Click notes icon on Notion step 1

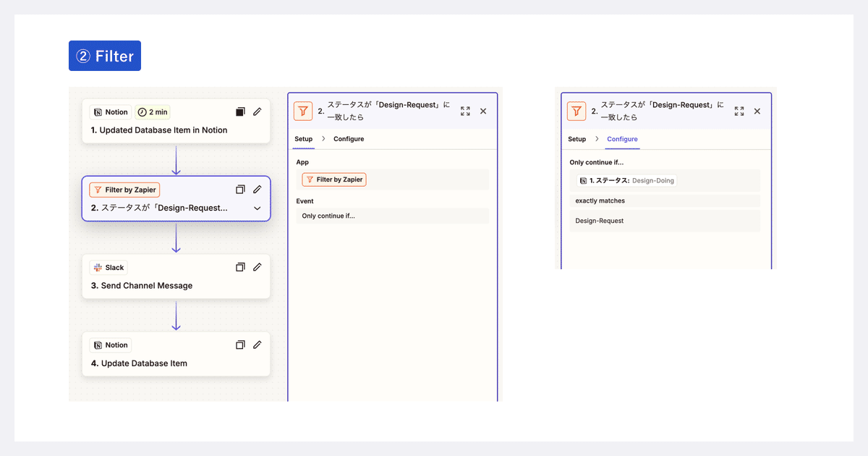click(x=241, y=112)
